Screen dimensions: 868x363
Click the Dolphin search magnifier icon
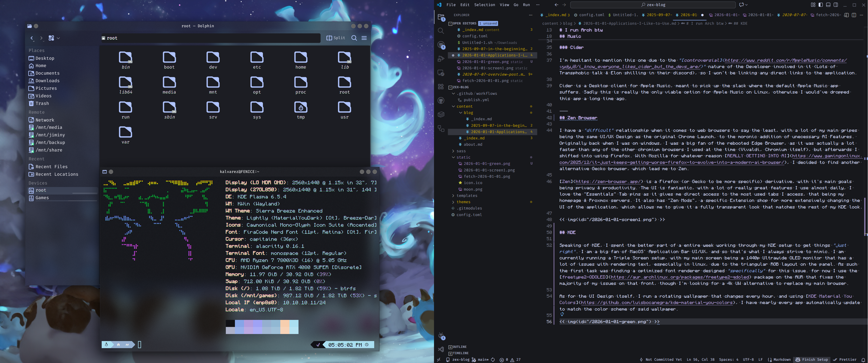[354, 38]
